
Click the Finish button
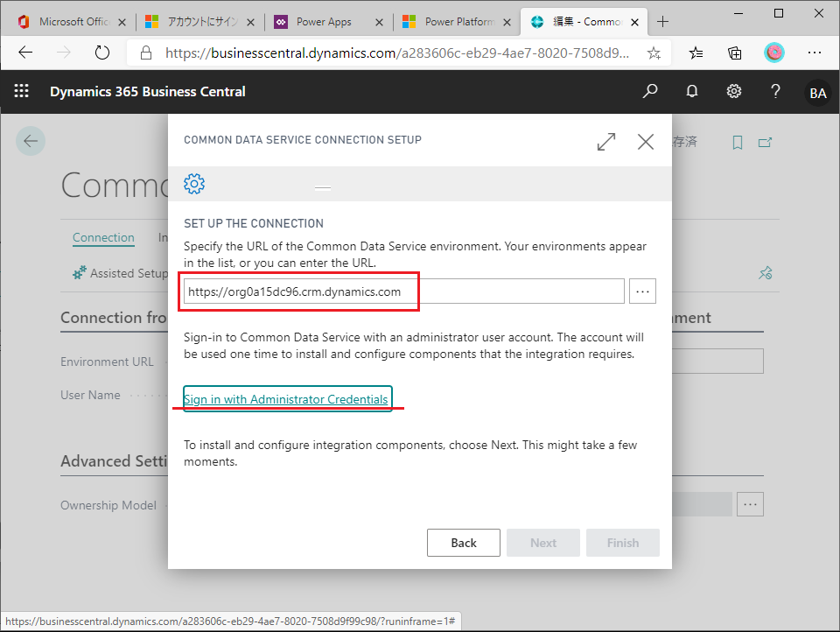pyautogui.click(x=622, y=543)
